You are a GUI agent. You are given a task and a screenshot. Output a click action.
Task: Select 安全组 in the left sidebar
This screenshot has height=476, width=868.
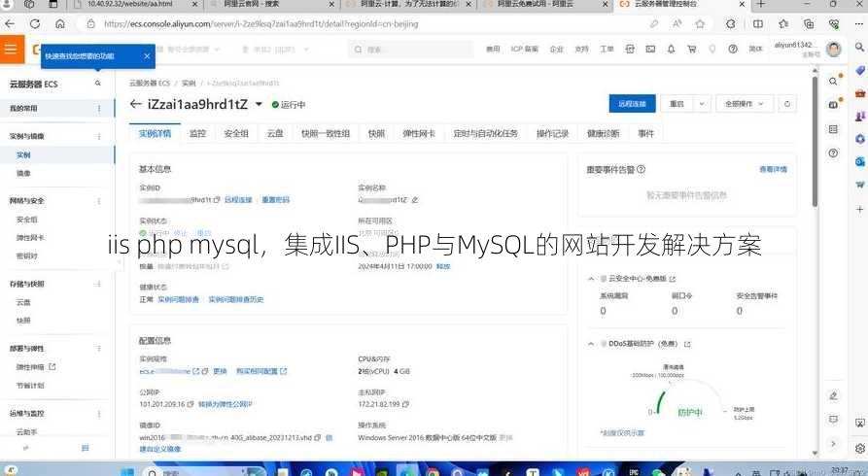pyautogui.click(x=27, y=220)
